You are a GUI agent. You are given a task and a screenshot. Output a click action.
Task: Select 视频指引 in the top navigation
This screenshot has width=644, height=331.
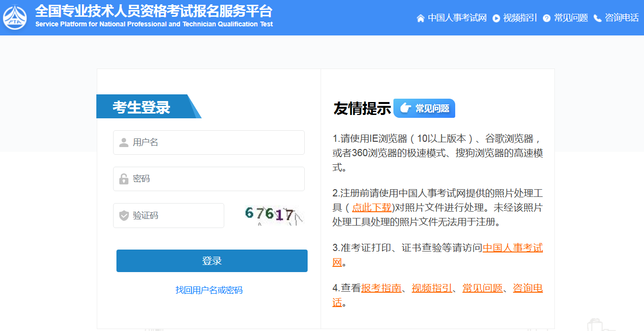pos(520,18)
